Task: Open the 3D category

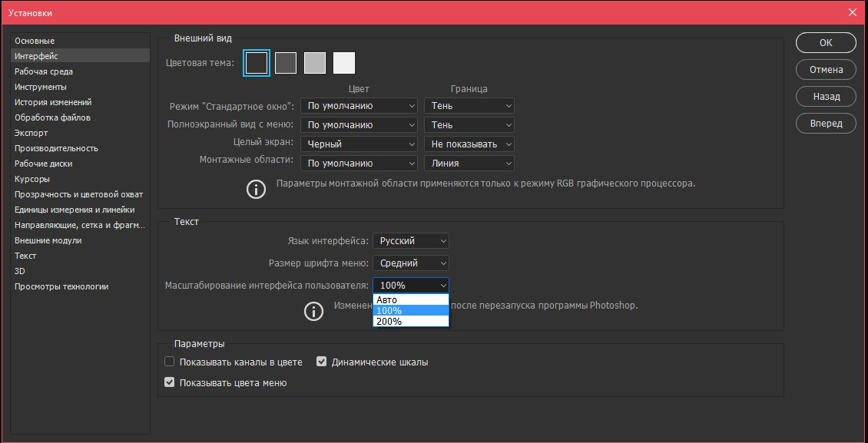Action: click(x=81, y=271)
